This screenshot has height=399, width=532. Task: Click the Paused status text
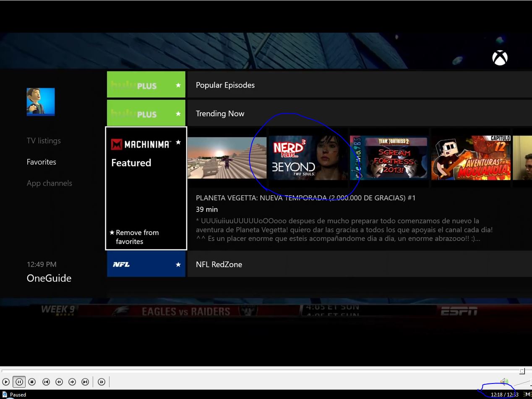18,394
